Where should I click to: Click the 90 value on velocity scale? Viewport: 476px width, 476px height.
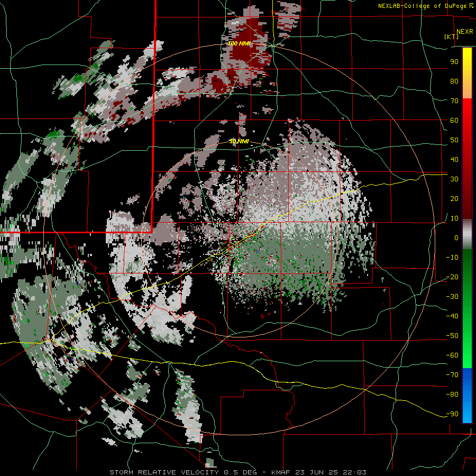click(x=454, y=62)
